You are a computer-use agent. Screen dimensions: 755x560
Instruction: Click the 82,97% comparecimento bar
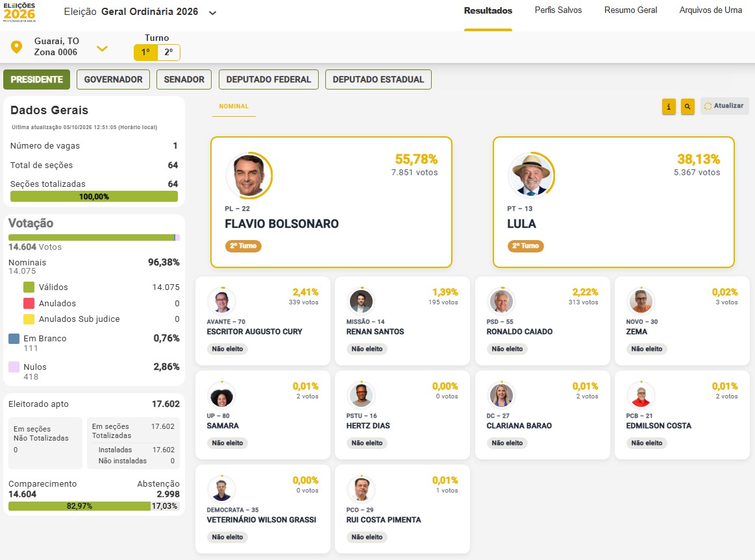(x=79, y=506)
